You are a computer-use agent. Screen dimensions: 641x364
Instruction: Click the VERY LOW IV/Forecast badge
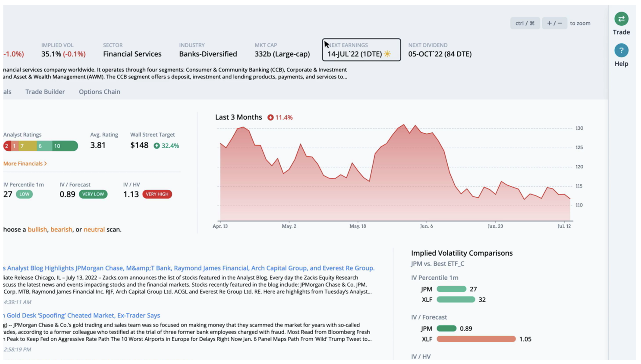93,194
